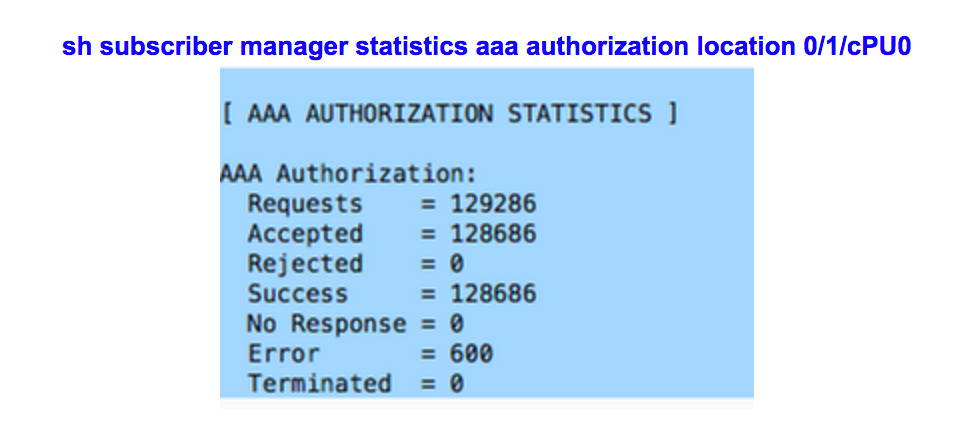The image size is (954, 424).
Task: Click the Terminated value 0
Action: coord(457,384)
